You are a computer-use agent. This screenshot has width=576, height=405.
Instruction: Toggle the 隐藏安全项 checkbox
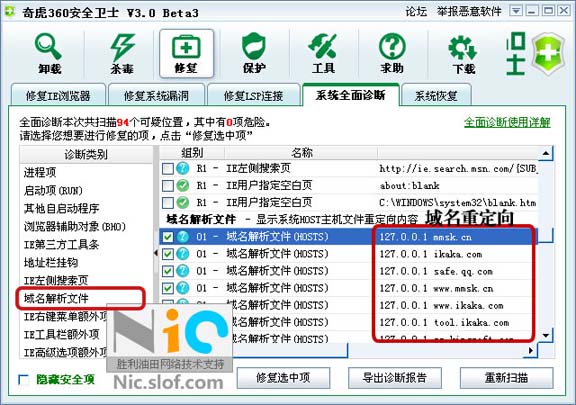click(24, 380)
